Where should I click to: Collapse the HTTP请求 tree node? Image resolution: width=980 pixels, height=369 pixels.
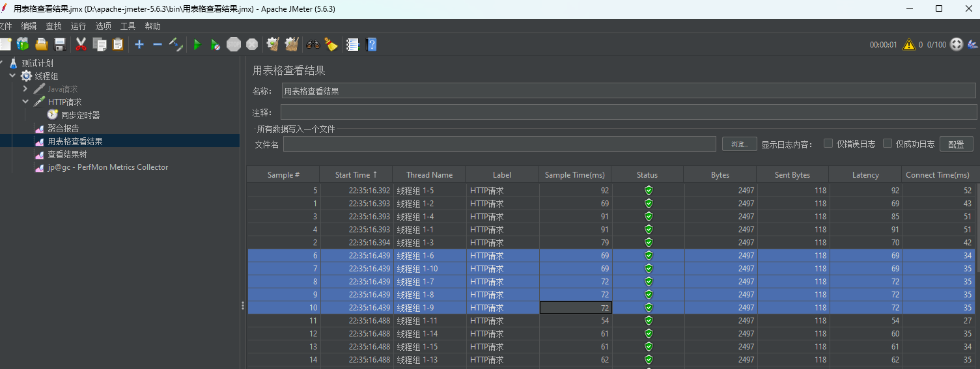(x=25, y=102)
